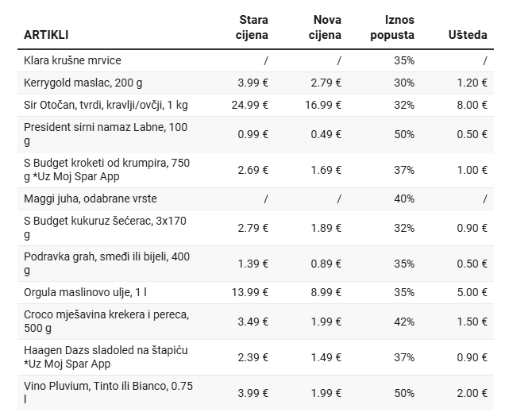Click S Budget kukuruz šećerac item
Viewport: 505px width, 420px height.
(106, 228)
